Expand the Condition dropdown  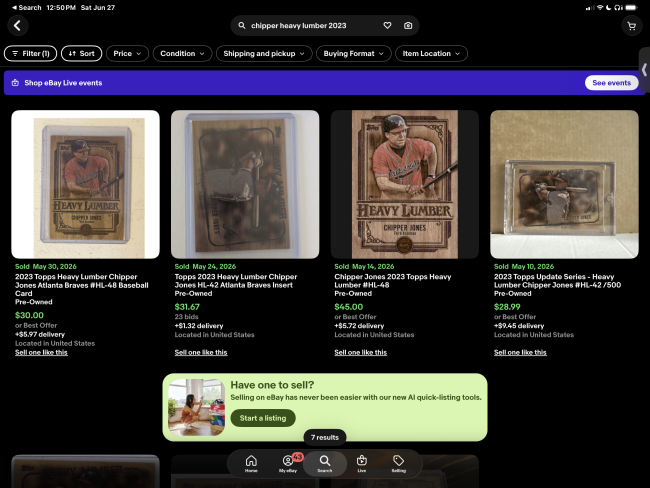coord(182,53)
